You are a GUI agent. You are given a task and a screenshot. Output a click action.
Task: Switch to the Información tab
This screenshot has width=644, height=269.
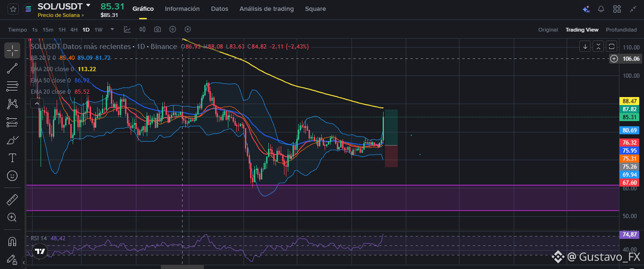(182, 9)
